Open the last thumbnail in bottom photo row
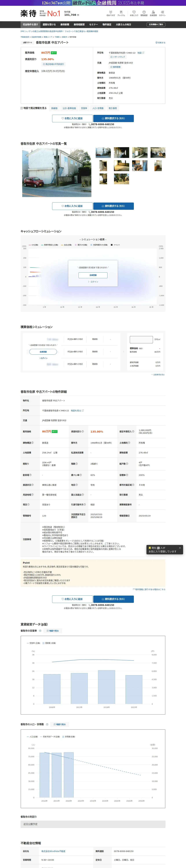This screenshot has width=186, height=868. tap(121, 179)
